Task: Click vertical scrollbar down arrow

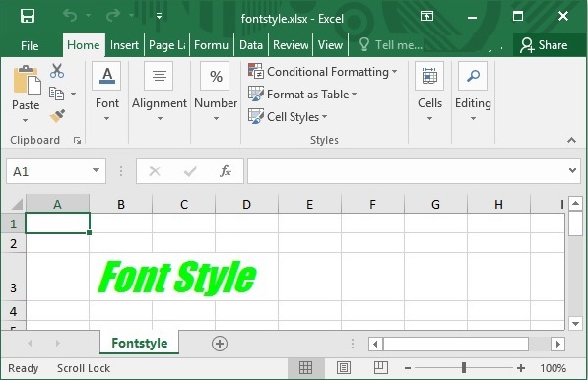Action: click(575, 323)
